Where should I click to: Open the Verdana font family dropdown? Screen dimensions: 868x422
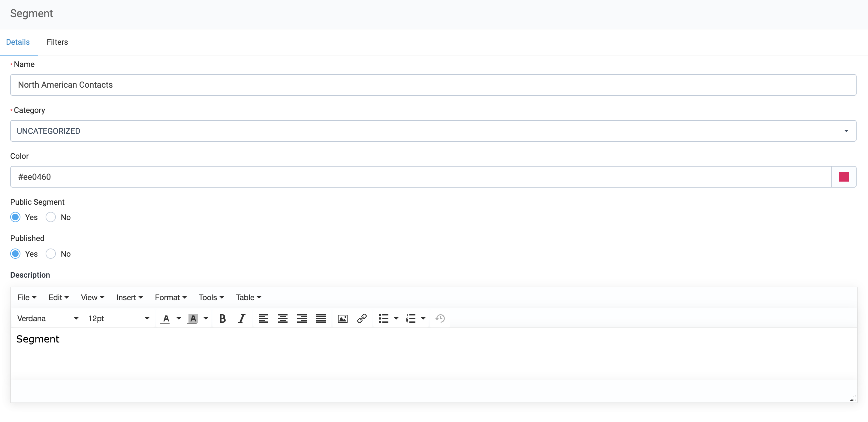tap(47, 318)
